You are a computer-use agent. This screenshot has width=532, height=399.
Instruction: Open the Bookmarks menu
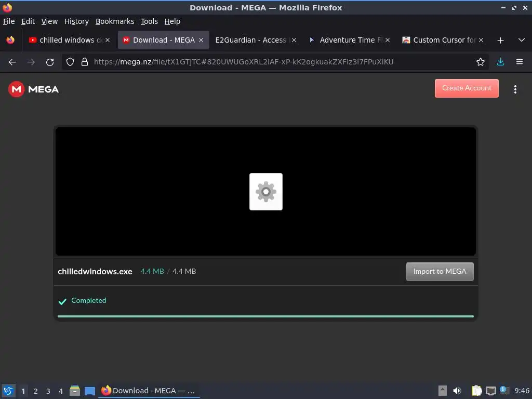click(x=115, y=21)
